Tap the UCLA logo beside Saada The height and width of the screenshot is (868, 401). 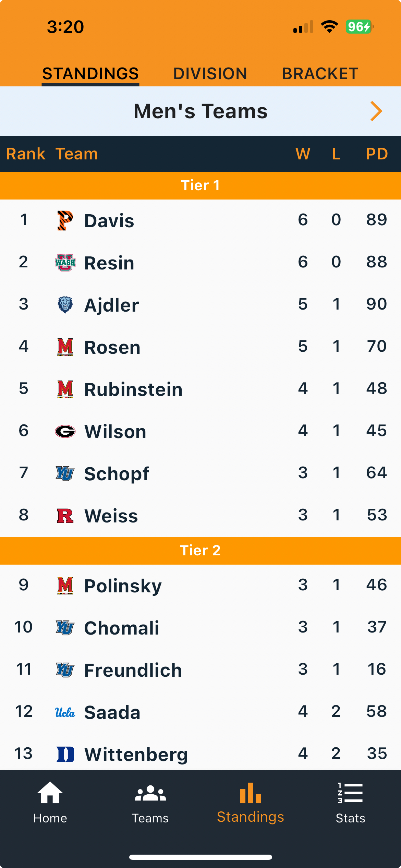point(65,712)
